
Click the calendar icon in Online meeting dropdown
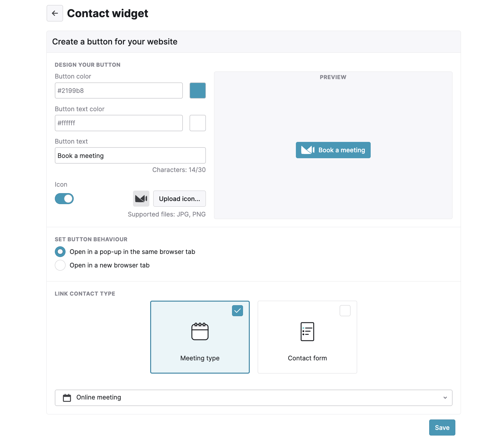tap(67, 398)
